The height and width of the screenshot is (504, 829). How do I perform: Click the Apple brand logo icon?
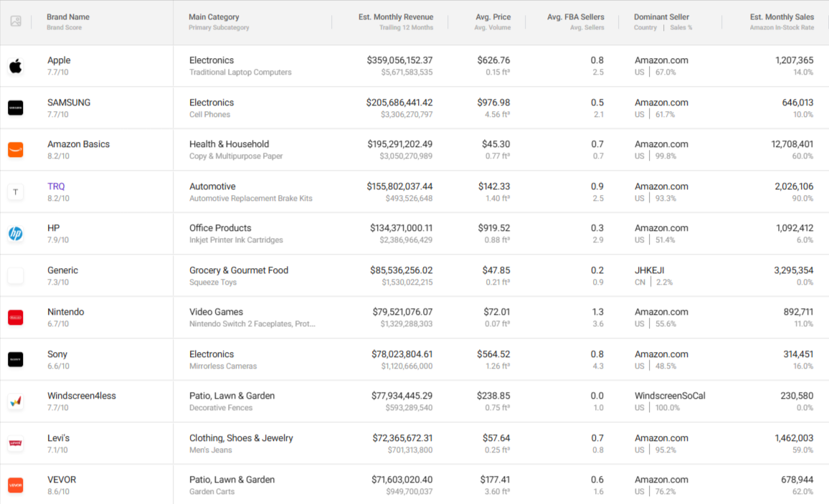pos(15,66)
